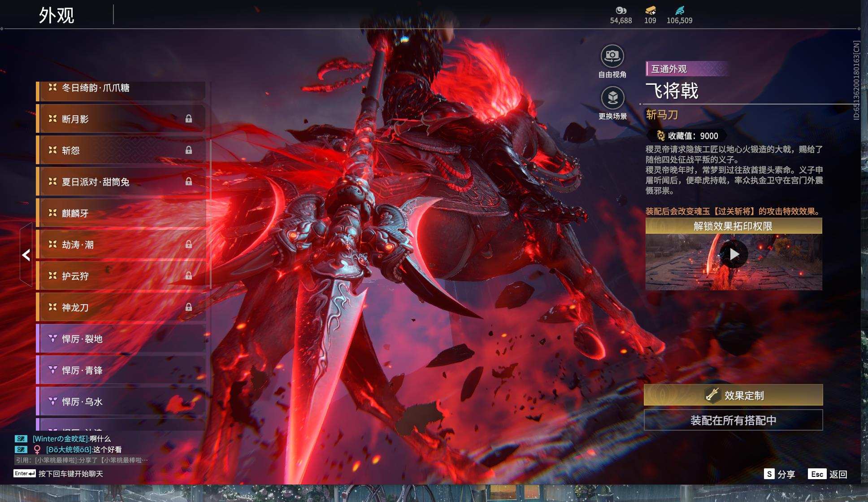The height and width of the screenshot is (502, 868).
Task: Click the 收藏值：9000 text
Action: pyautogui.click(x=693, y=135)
